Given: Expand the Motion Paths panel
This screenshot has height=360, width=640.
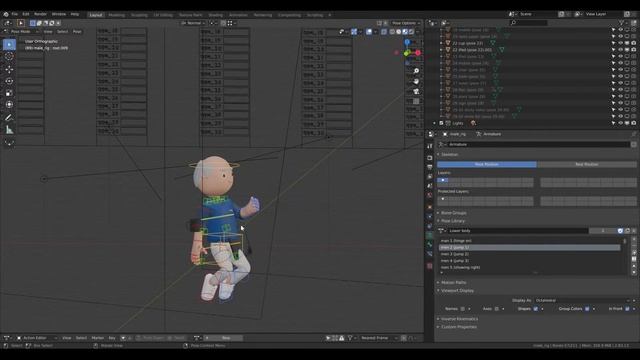Looking at the screenshot, I should point(453,282).
